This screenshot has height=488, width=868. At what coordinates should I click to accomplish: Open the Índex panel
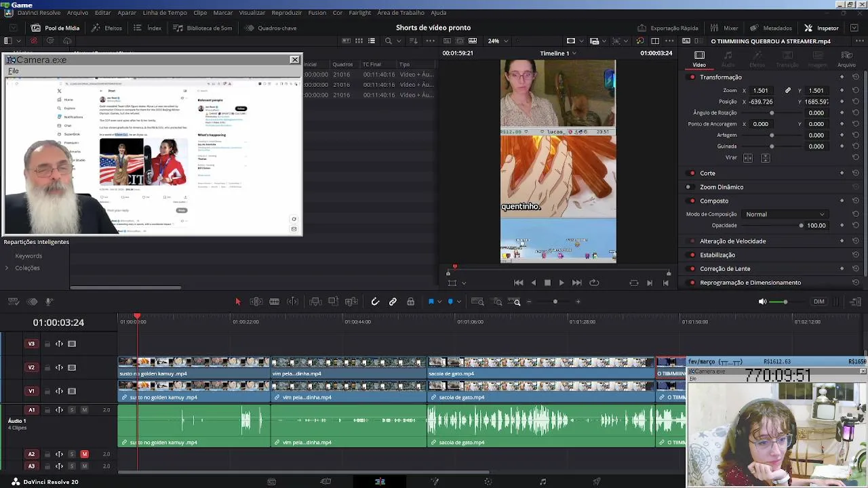[148, 28]
